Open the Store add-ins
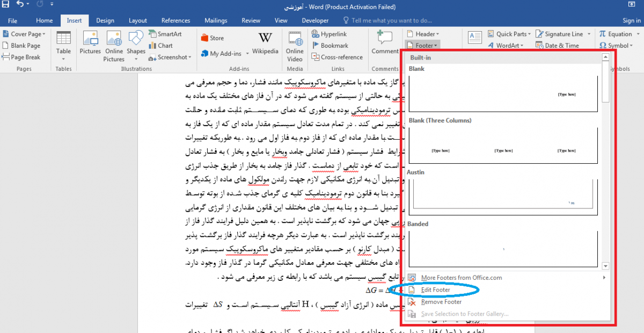Screen dimensions: 644x333 213,38
